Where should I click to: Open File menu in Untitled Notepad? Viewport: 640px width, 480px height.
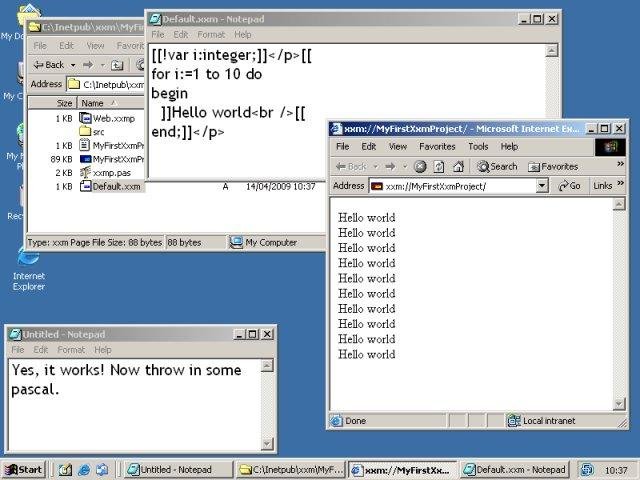tap(18, 350)
